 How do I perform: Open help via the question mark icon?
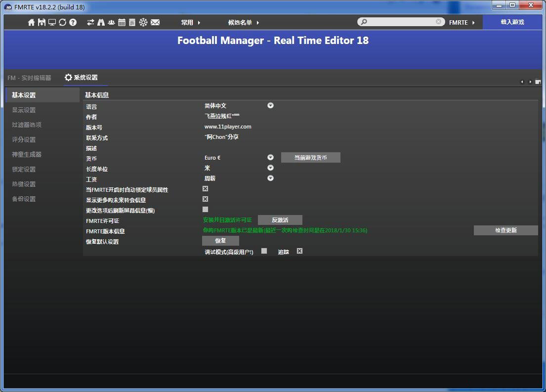(x=73, y=22)
